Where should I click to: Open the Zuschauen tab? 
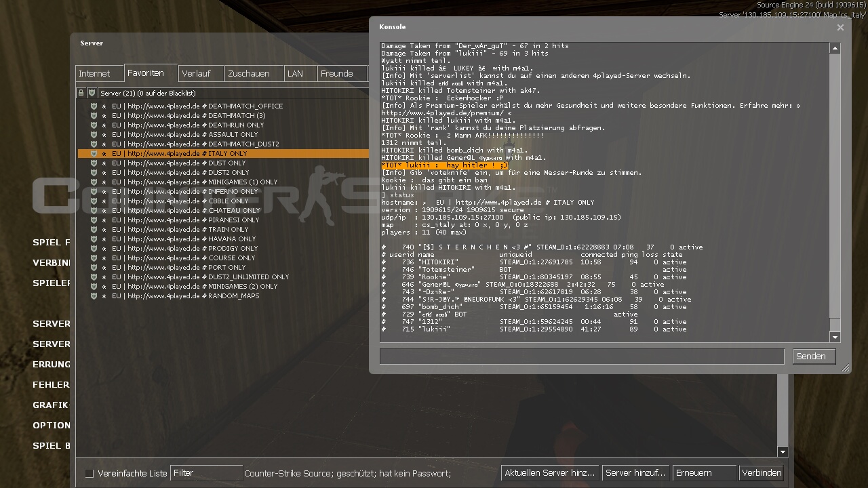coord(254,74)
